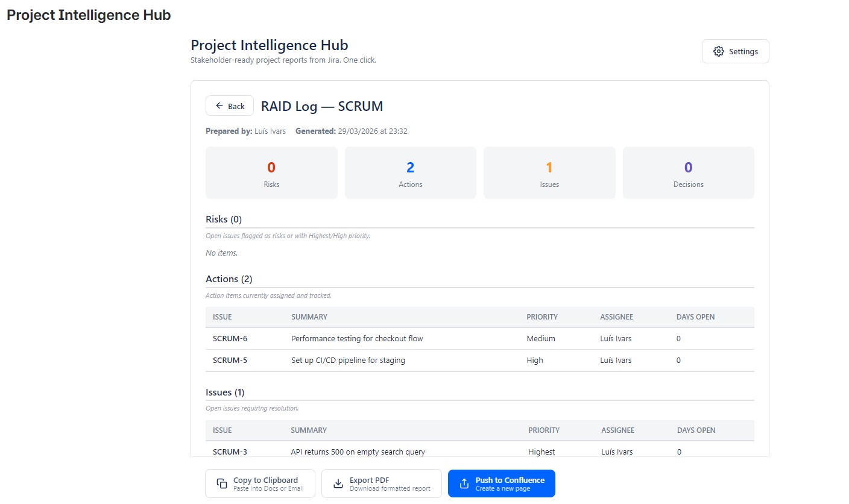Select the Issues summary card
Image resolution: width=849 pixels, height=504 pixels.
coord(549,173)
